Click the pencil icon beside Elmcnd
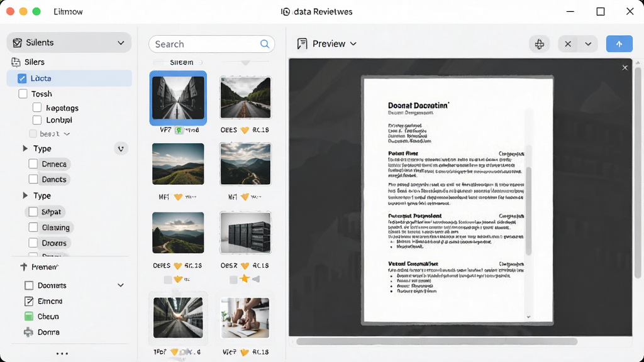 click(x=29, y=301)
